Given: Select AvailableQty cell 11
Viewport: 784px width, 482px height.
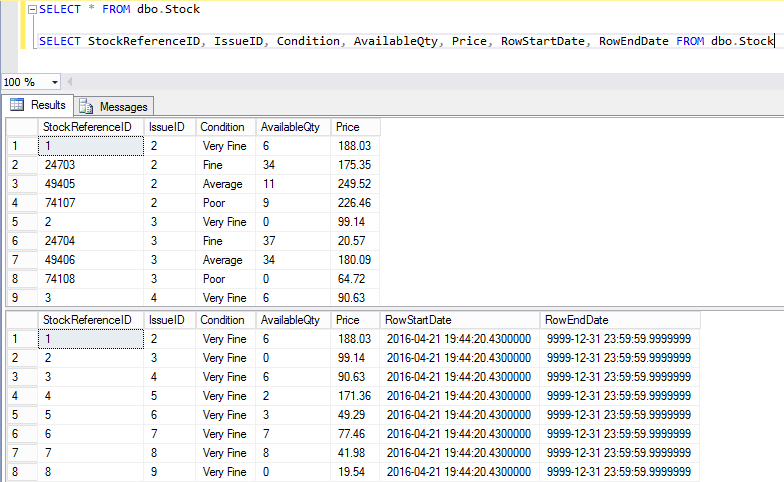Looking at the screenshot, I should [294, 184].
